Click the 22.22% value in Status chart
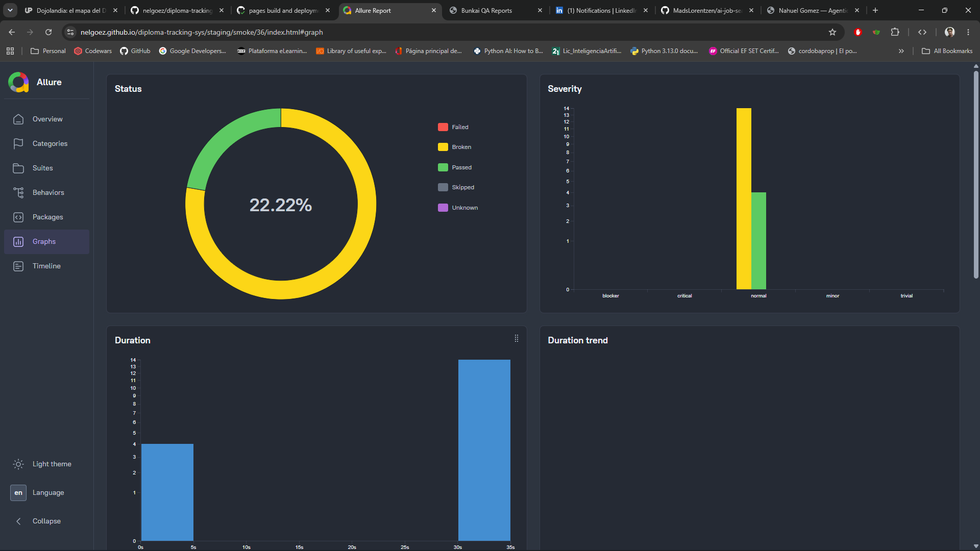Image resolution: width=980 pixels, height=551 pixels. tap(280, 205)
